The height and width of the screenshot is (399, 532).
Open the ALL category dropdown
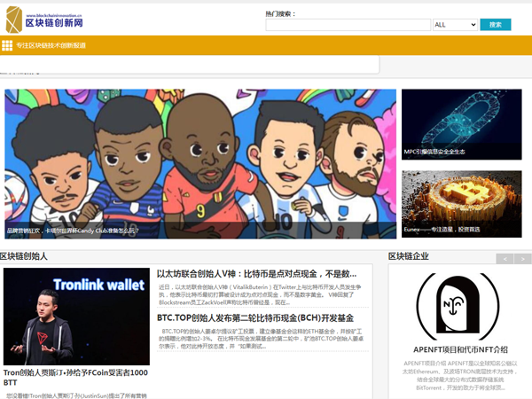click(x=455, y=25)
